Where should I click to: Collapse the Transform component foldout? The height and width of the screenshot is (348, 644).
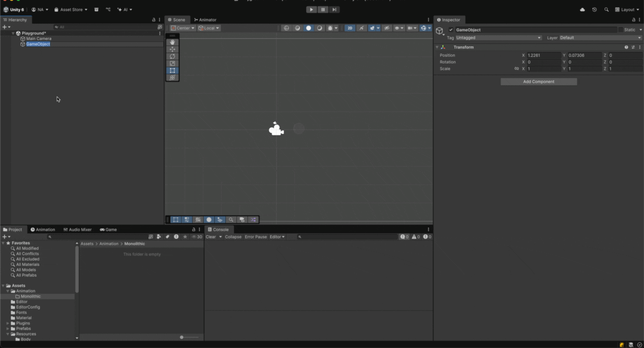(437, 47)
